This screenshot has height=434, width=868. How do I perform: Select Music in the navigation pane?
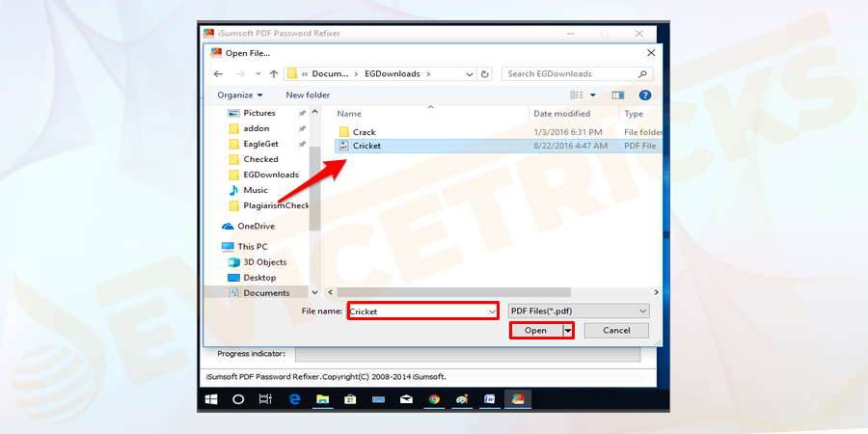pyautogui.click(x=256, y=190)
